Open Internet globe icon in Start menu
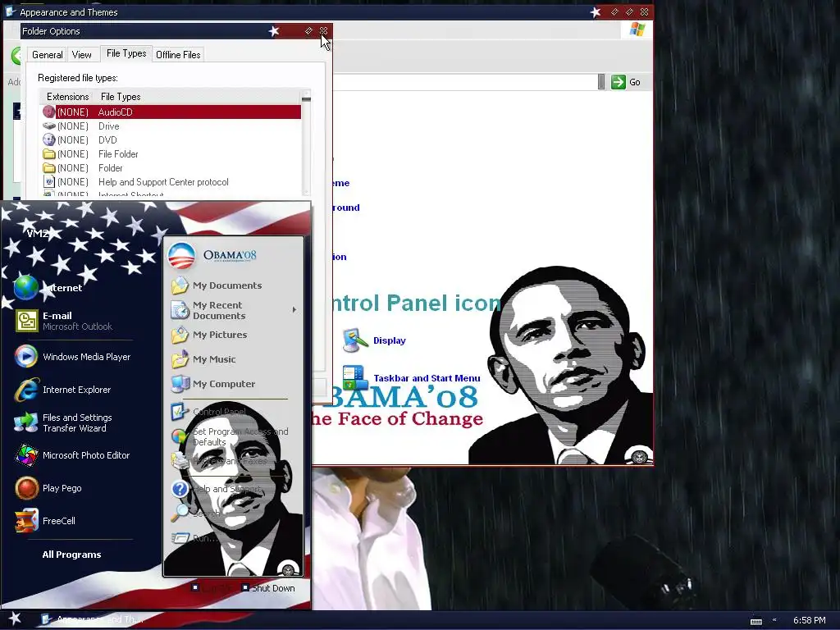The height and width of the screenshot is (630, 840). 26,288
